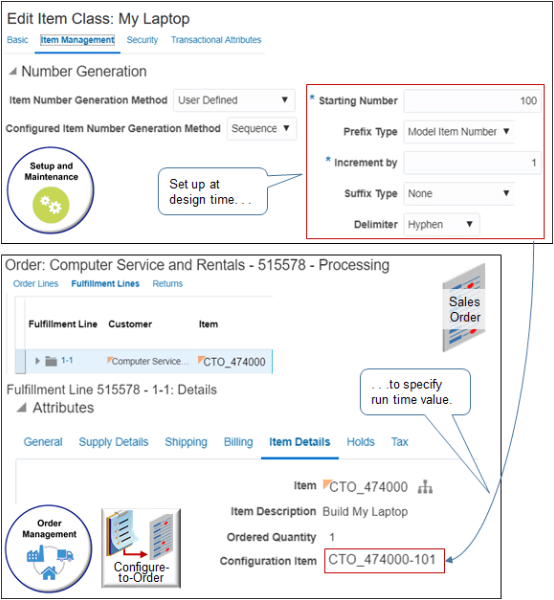Open the Holds tab
This screenshot has width=554, height=600.
coord(360,442)
